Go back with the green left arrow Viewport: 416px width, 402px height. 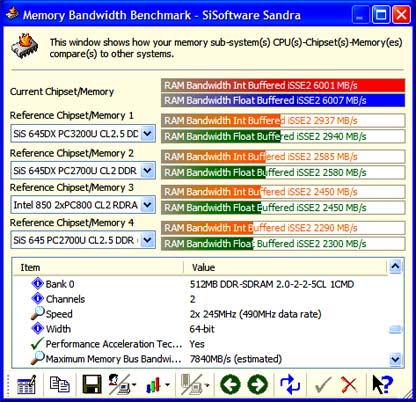click(x=230, y=384)
